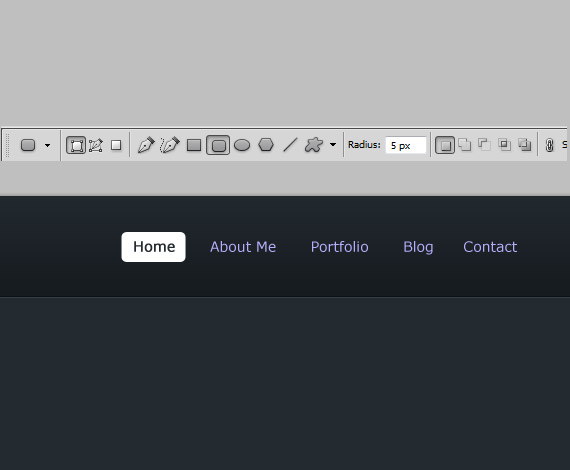Open the tool preset picker arrow

point(47,145)
